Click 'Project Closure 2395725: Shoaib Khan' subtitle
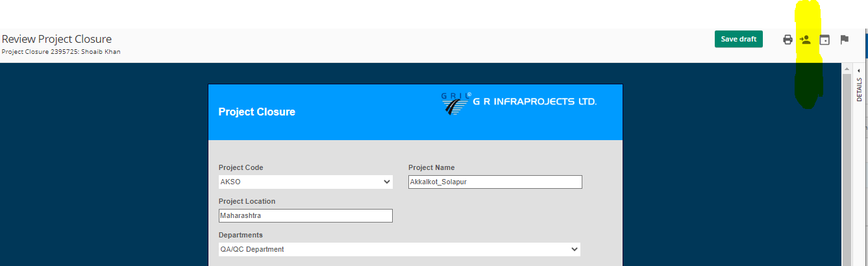The image size is (868, 266). pyautogui.click(x=61, y=51)
